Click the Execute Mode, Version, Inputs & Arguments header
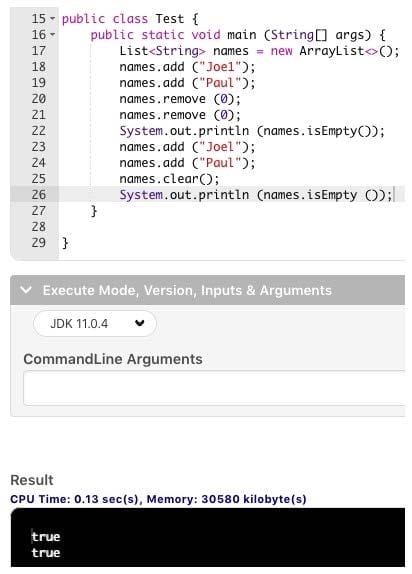The height and width of the screenshot is (574, 412). pyautogui.click(x=207, y=290)
